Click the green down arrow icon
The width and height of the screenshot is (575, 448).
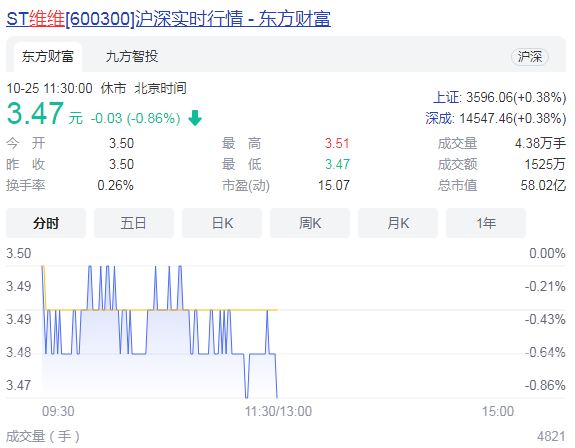coord(195,118)
